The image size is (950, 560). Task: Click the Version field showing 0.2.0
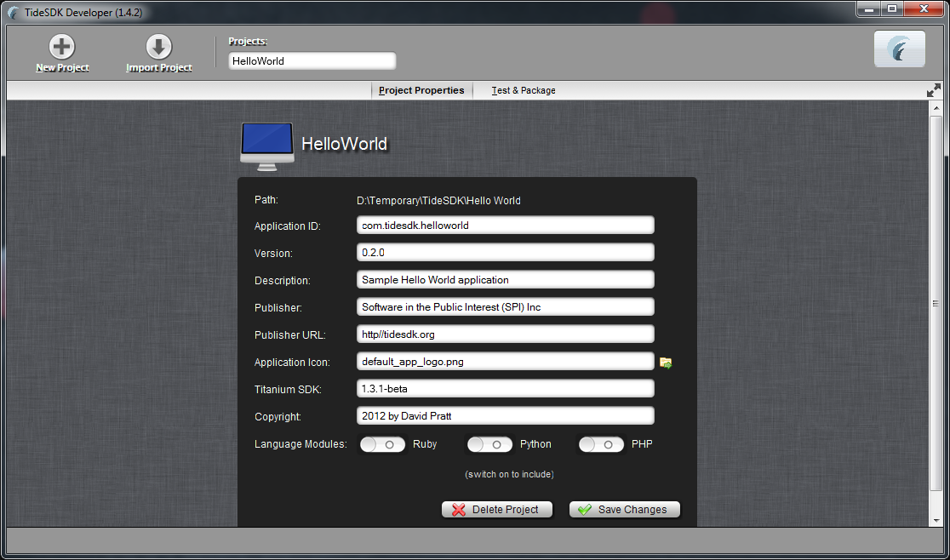point(506,253)
